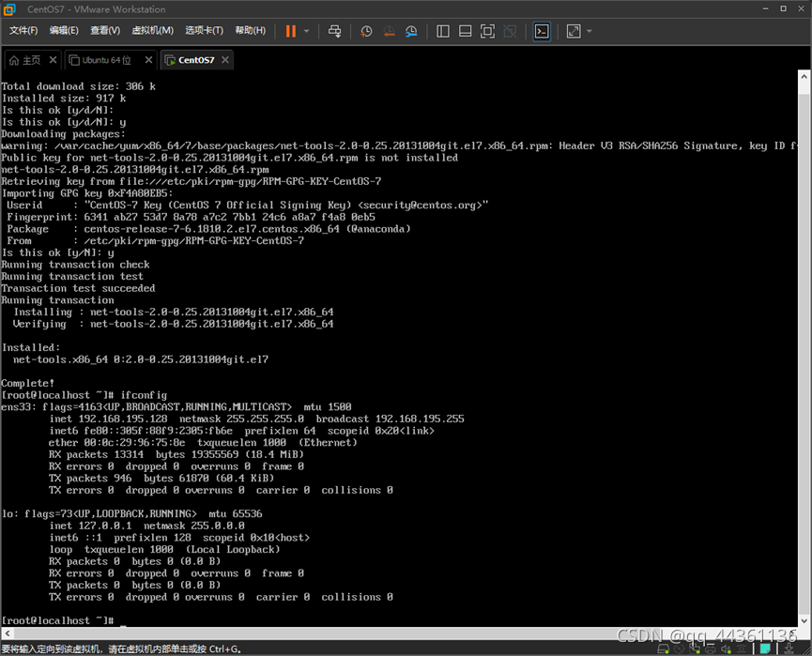Open the snapshot manager
Image resolution: width=812 pixels, height=656 pixels.
411,31
